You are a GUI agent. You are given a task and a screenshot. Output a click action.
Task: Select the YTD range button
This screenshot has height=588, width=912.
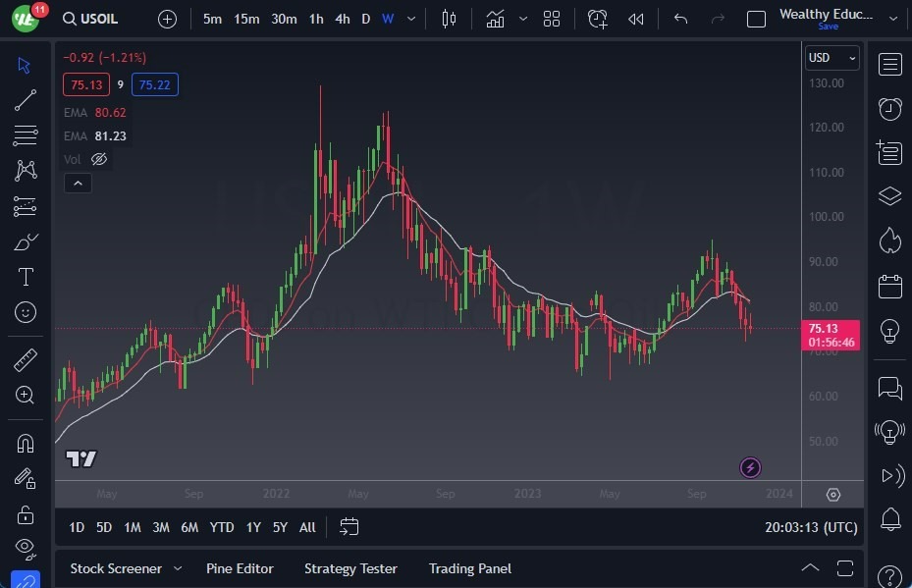coord(221,527)
